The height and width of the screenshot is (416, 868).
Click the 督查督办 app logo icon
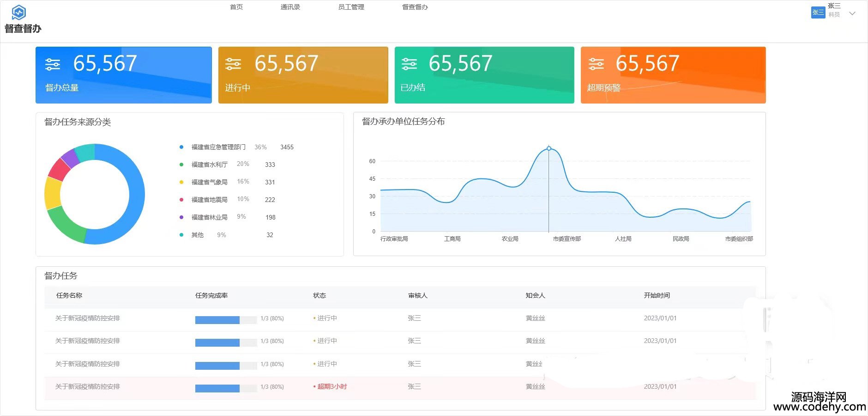(18, 12)
